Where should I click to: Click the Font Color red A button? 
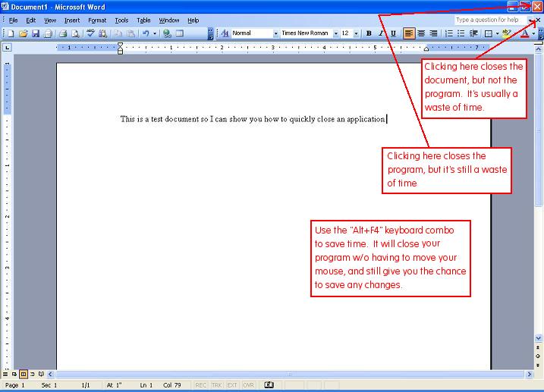524,33
